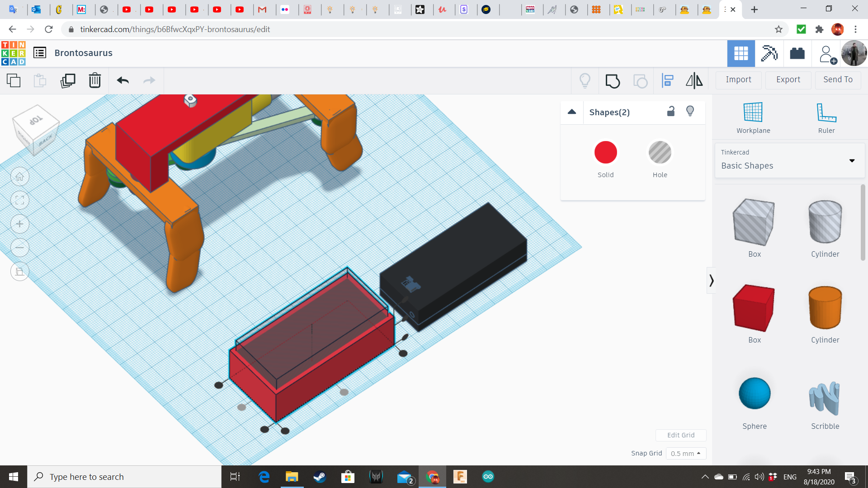Select the Workplane tool
The image size is (868, 488).
(x=753, y=117)
